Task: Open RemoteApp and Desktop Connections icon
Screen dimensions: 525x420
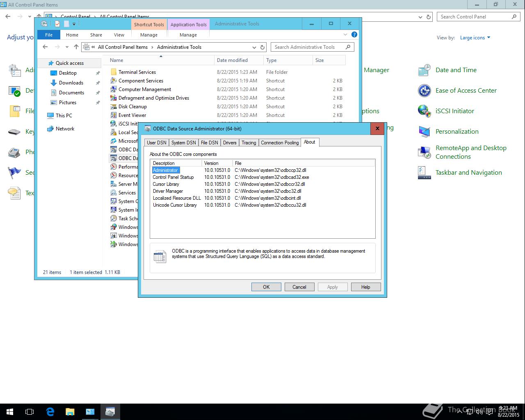Action: 424,152
